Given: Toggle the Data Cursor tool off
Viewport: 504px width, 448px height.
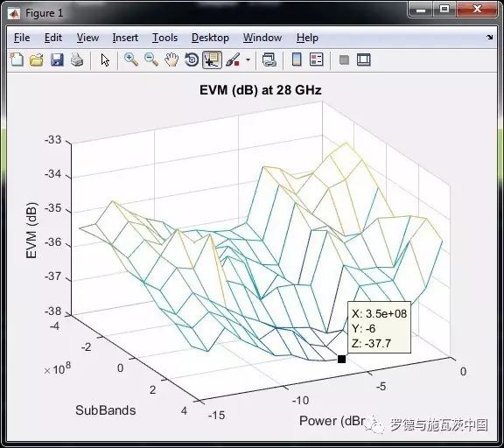Looking at the screenshot, I should click(212, 59).
